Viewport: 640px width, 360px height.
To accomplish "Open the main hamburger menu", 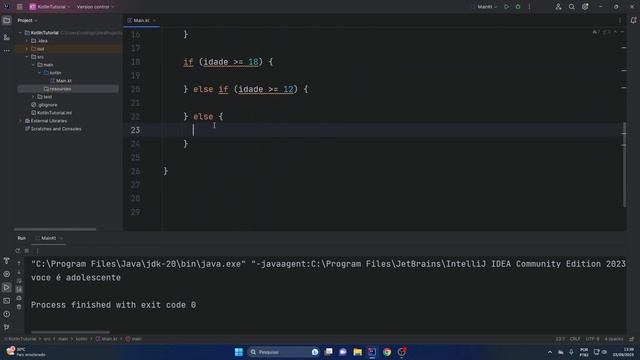I will tap(20, 7).
